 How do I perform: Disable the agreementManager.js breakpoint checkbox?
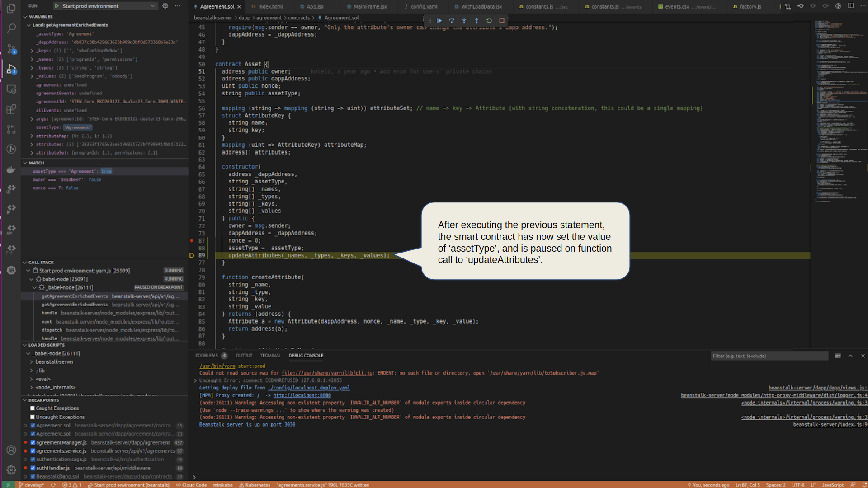[x=33, y=443]
